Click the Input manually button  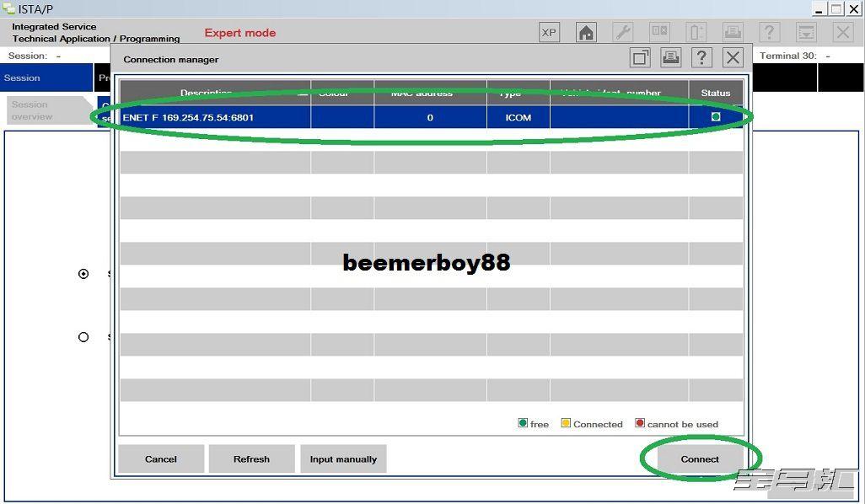click(343, 458)
